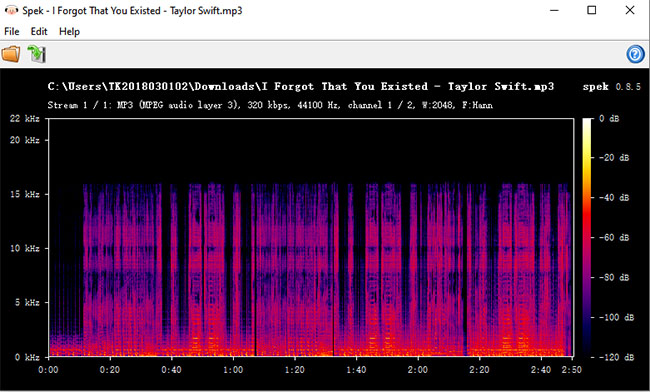
Task: Click the orange folder Open file icon
Action: point(11,54)
